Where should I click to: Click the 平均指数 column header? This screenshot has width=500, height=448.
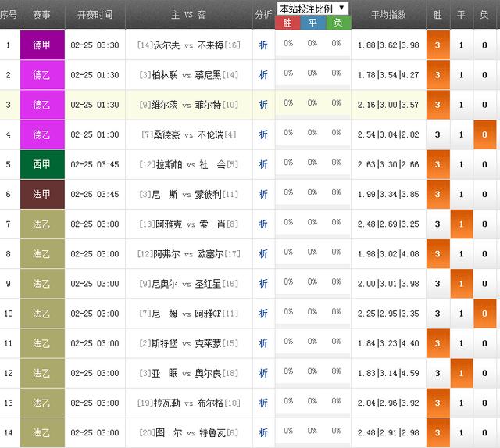388,14
